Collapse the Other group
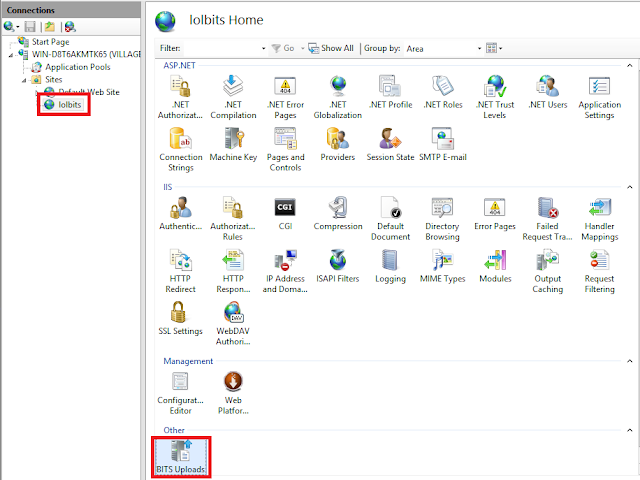 click(629, 430)
